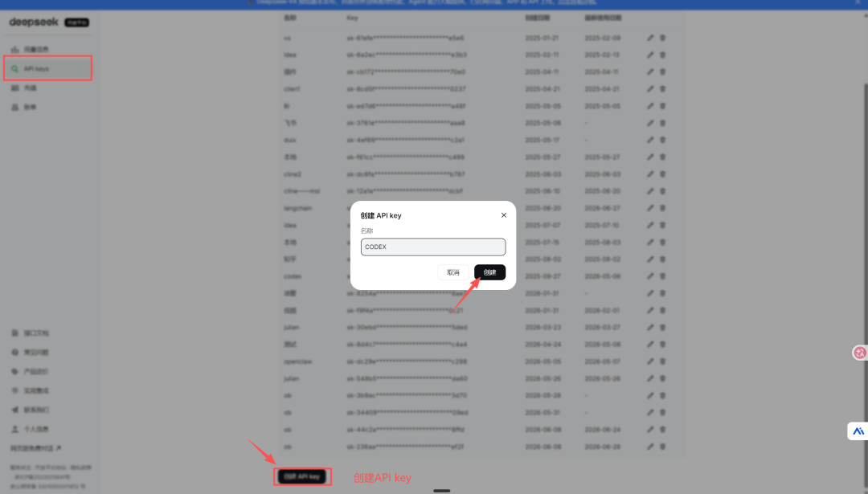Click the creation date 2025-01-21
This screenshot has height=494, width=868.
(x=542, y=38)
